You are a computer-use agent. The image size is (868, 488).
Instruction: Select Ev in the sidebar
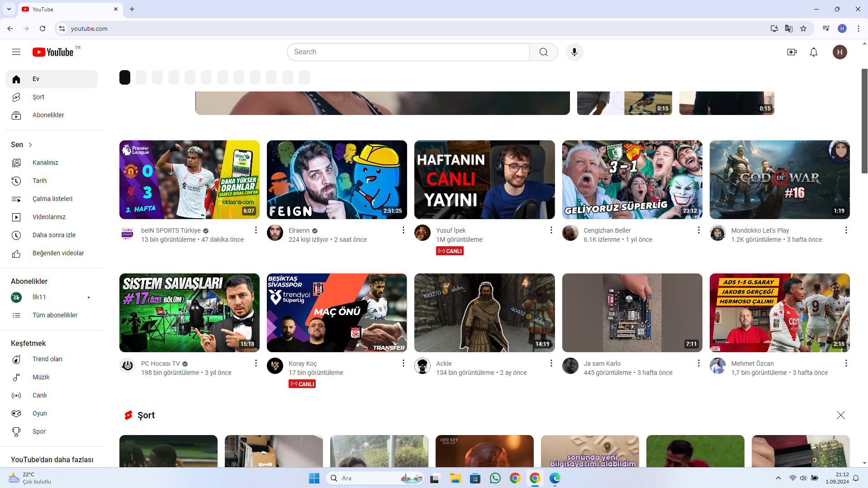pyautogui.click(x=52, y=79)
